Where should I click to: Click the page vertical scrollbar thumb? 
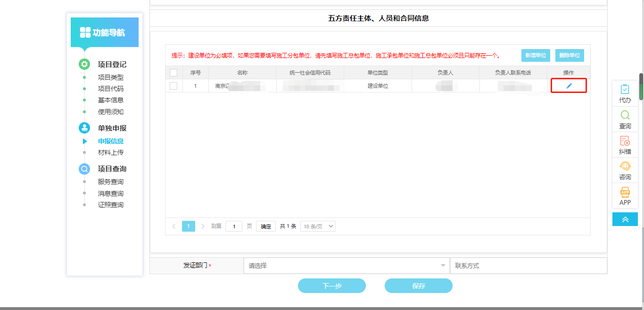coord(641,86)
